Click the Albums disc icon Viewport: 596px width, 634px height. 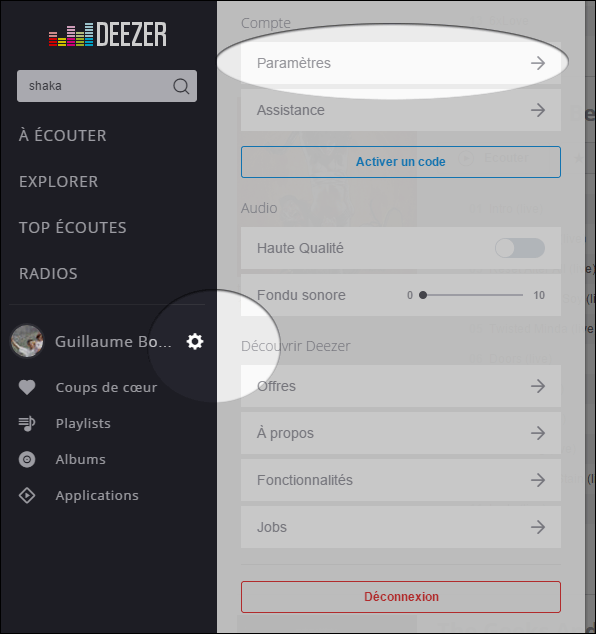pos(27,459)
